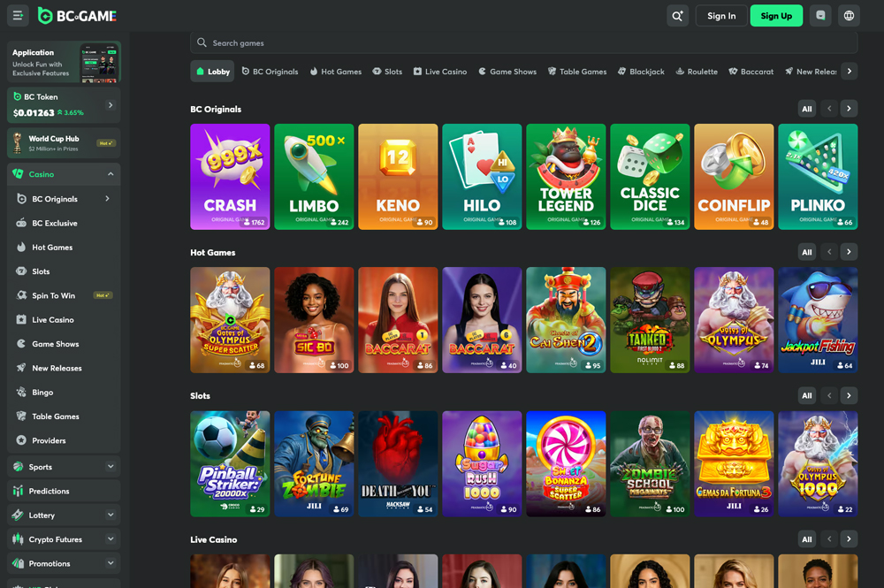Open the Keno game thumbnail

(x=398, y=177)
